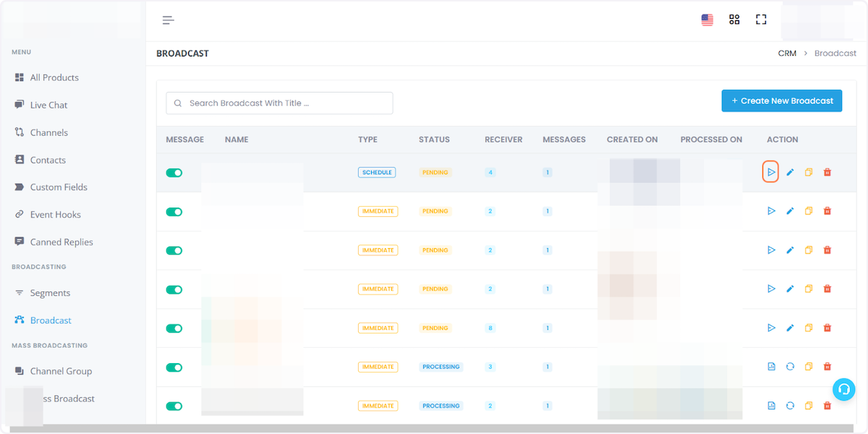Duplicate the scheduled broadcast with copy icon
Viewport: 868px width, 434px height.
tap(809, 172)
